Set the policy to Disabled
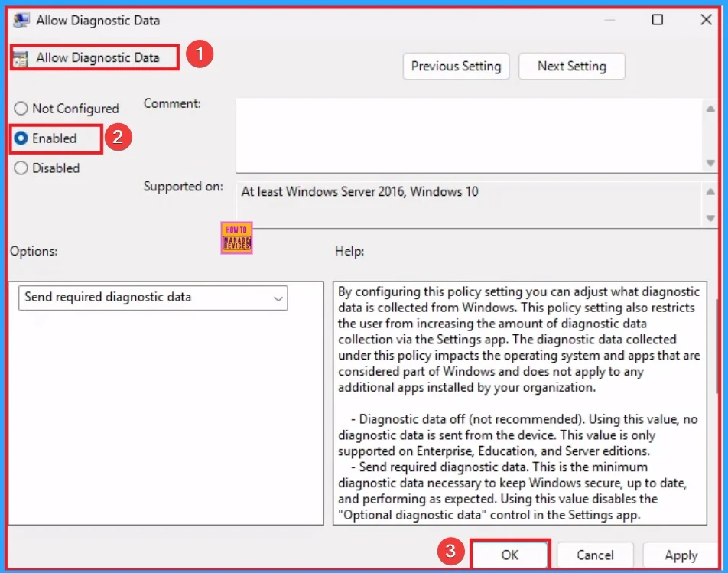This screenshot has width=728, height=573. 21,168
